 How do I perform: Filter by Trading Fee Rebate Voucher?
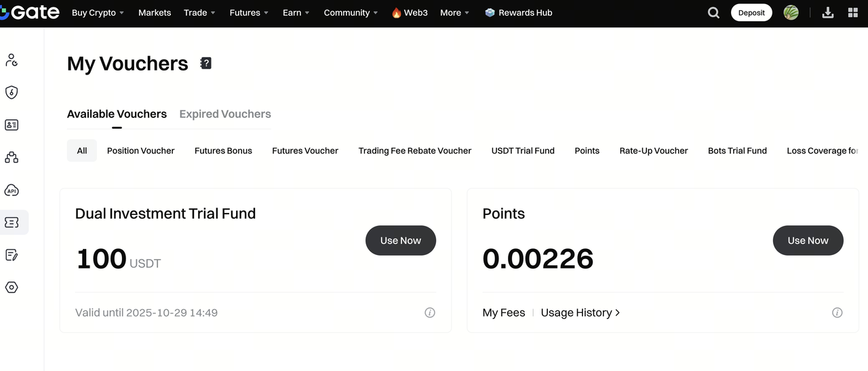click(414, 151)
